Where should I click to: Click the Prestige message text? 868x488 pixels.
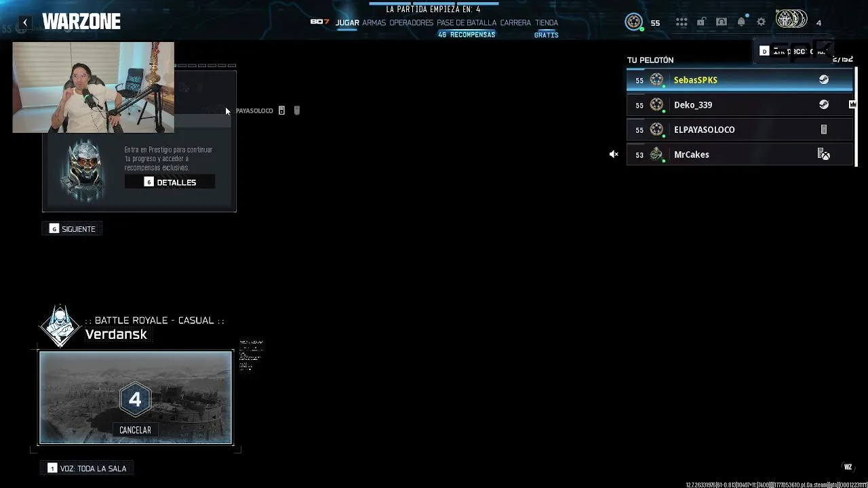tap(168, 159)
